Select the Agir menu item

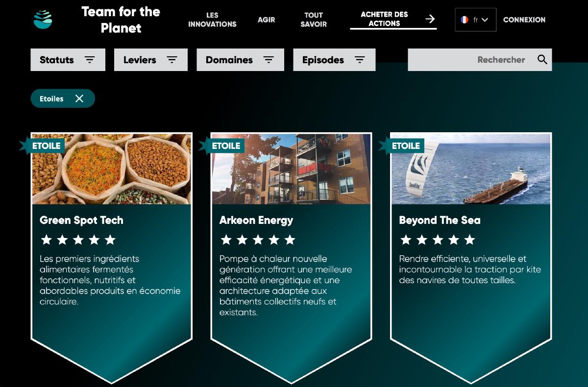(266, 20)
